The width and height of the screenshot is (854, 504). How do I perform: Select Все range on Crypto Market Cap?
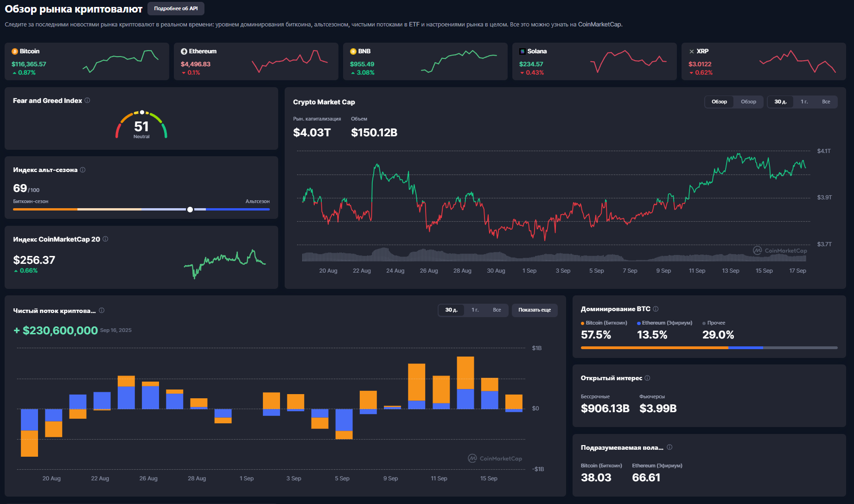coord(826,102)
